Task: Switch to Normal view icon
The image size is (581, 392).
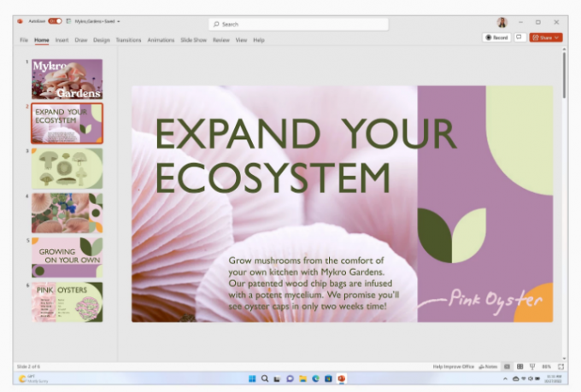Action: 507,366
